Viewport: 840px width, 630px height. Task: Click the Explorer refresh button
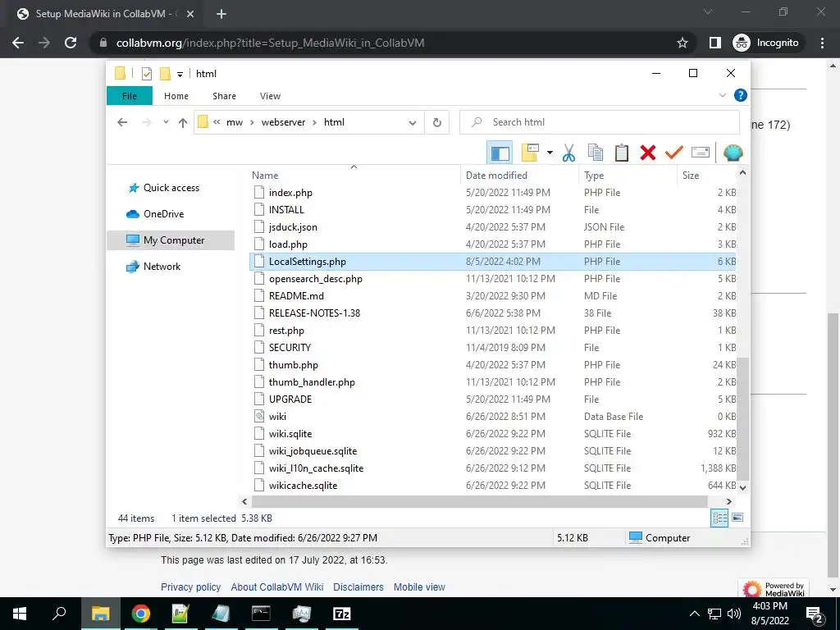tap(437, 123)
